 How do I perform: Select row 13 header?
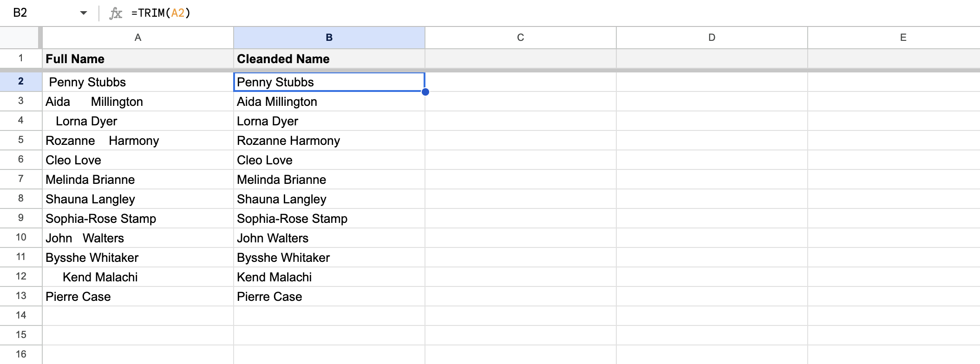(20, 297)
